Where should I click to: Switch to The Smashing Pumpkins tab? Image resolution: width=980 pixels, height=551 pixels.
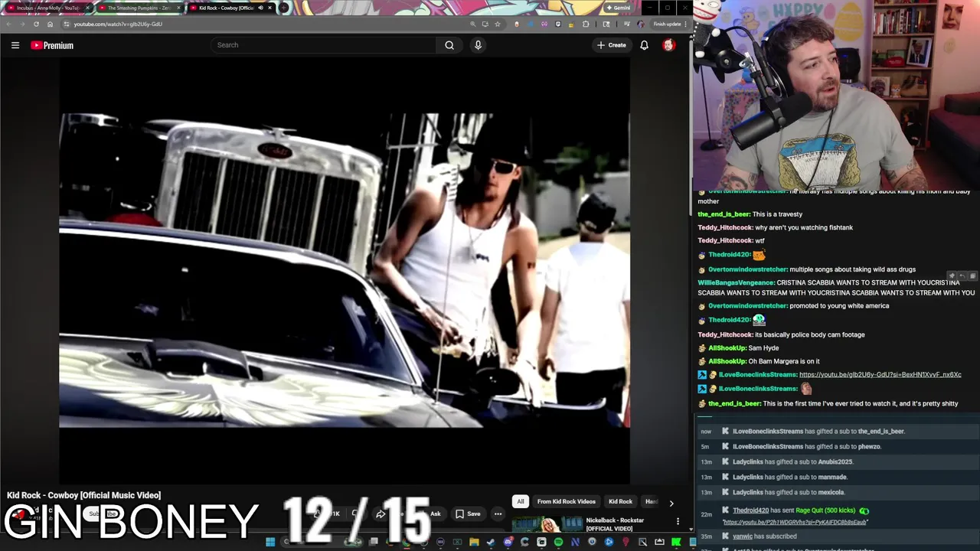point(138,8)
